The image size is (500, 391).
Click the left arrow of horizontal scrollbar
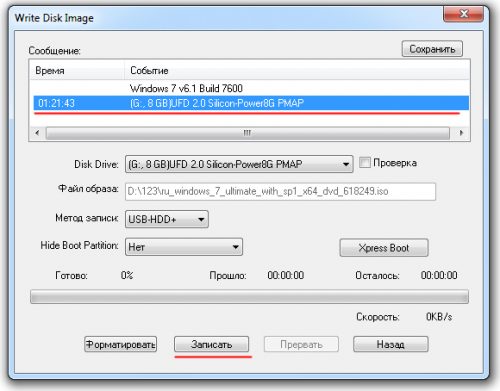[37, 133]
